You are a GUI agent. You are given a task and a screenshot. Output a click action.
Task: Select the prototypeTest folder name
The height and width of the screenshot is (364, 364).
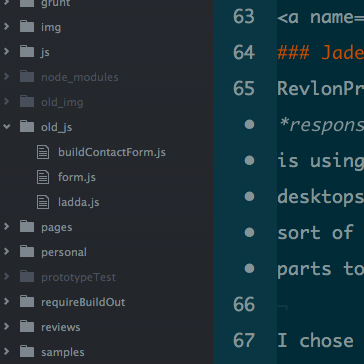[78, 277]
